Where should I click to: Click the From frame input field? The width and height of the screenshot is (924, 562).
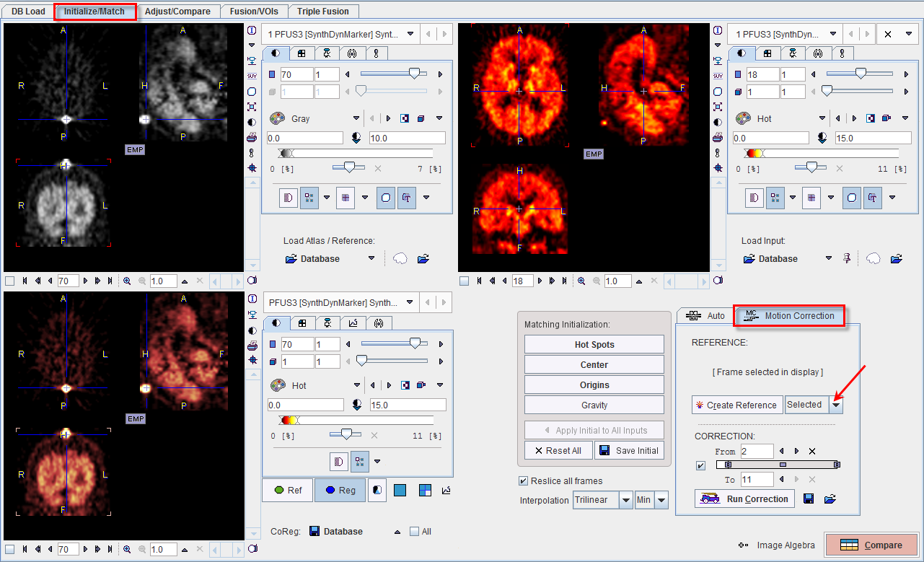click(756, 451)
